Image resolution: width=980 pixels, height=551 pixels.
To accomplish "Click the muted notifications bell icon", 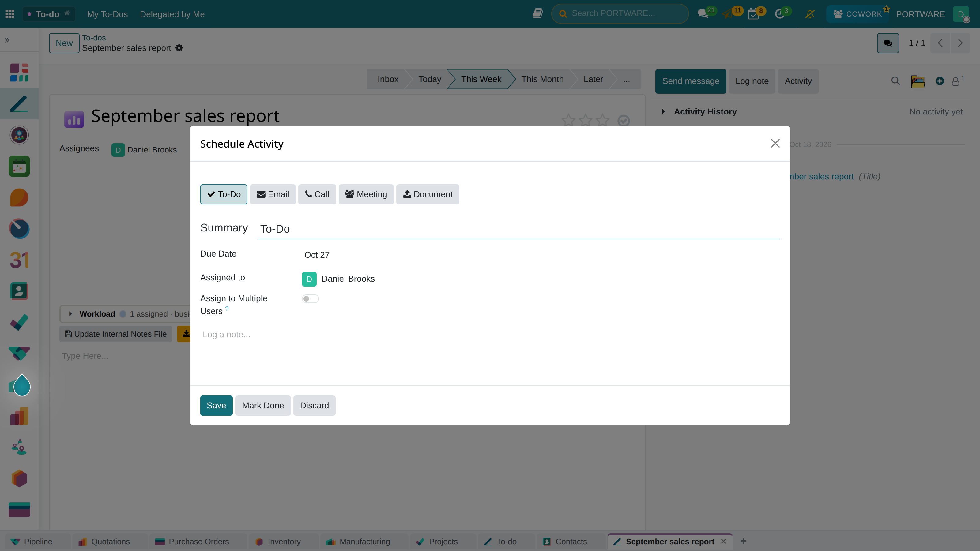I will [810, 14].
